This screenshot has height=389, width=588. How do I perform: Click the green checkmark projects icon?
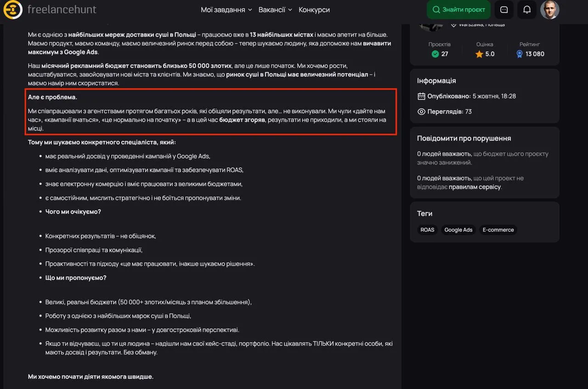pos(435,54)
